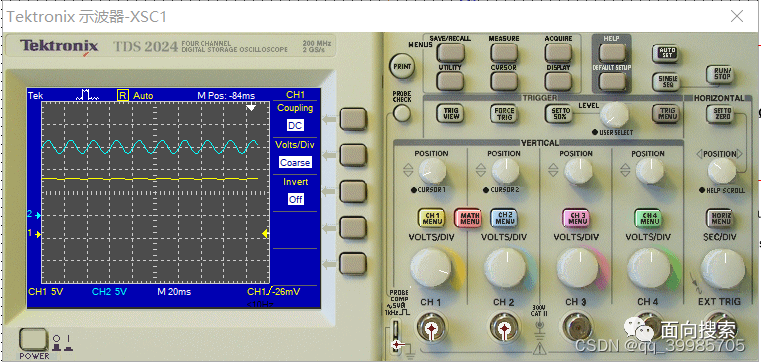Click the CH 1 BNC input connector
Screen dimensions: 761x364
430,331
